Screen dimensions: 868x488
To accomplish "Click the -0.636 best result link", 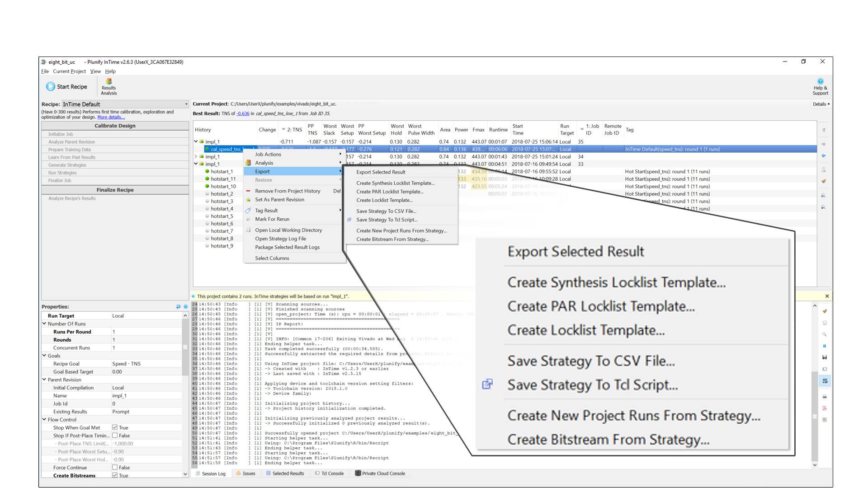I will point(243,114).
